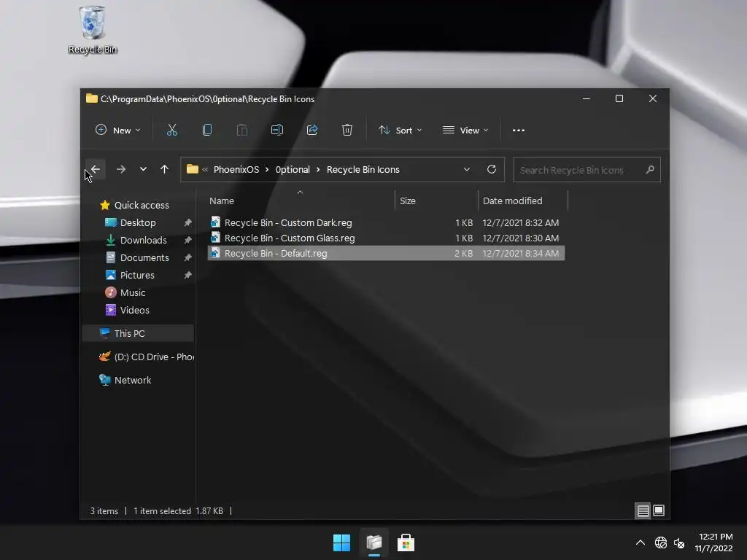Click the Share icon in toolbar
The image size is (747, 560).
coord(312,130)
